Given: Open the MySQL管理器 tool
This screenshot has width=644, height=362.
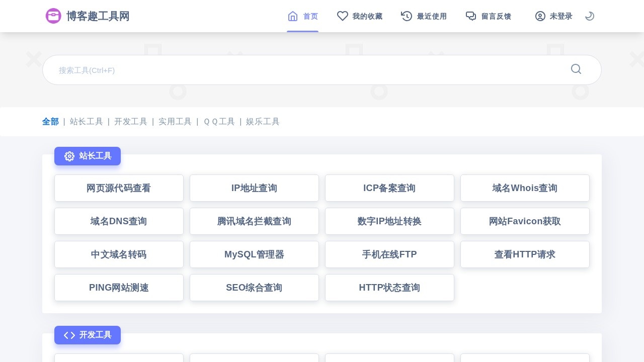Looking at the screenshot, I should (254, 254).
